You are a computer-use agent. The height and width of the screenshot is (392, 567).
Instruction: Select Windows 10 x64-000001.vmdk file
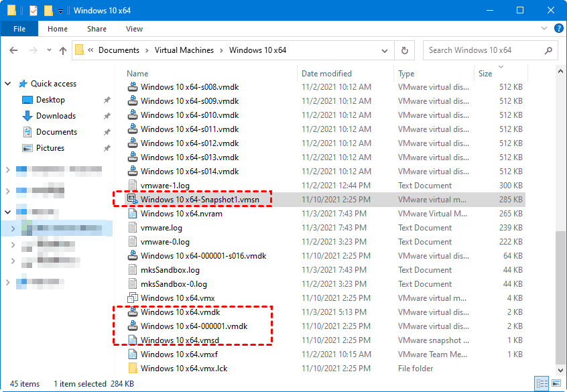[x=194, y=326]
